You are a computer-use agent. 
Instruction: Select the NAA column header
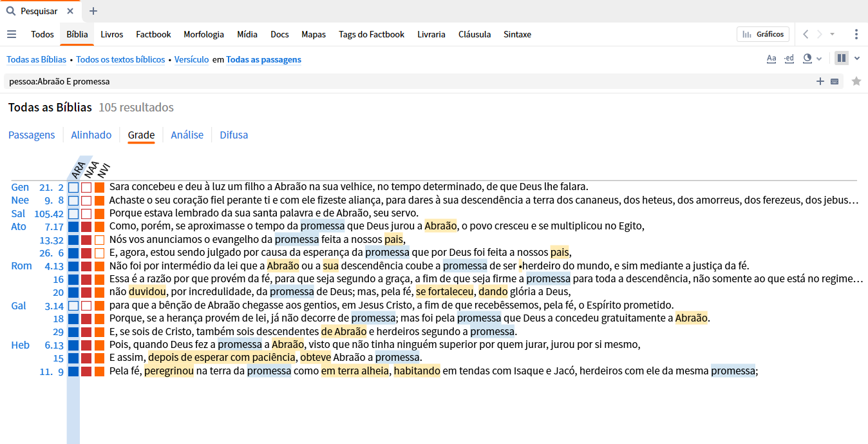(x=91, y=168)
